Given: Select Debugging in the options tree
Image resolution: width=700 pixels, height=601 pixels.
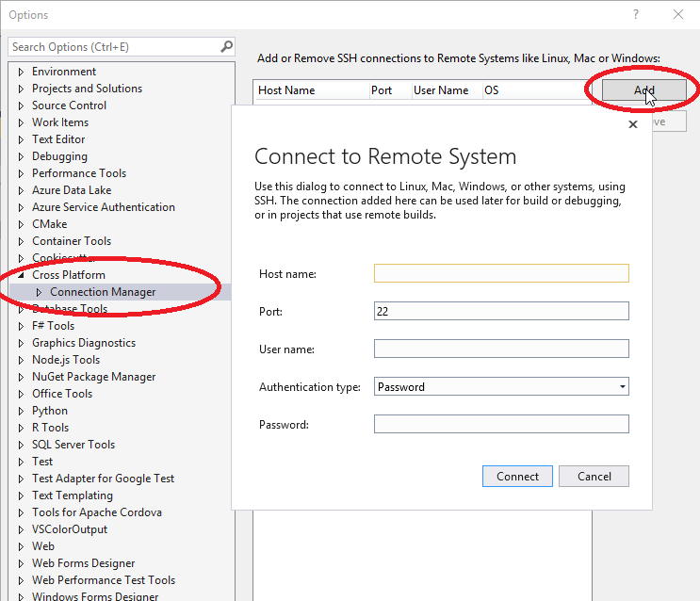Looking at the screenshot, I should point(59,156).
